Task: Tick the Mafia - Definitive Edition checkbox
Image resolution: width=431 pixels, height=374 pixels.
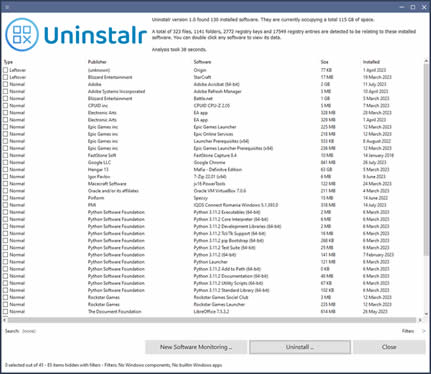Action: click(x=6, y=169)
